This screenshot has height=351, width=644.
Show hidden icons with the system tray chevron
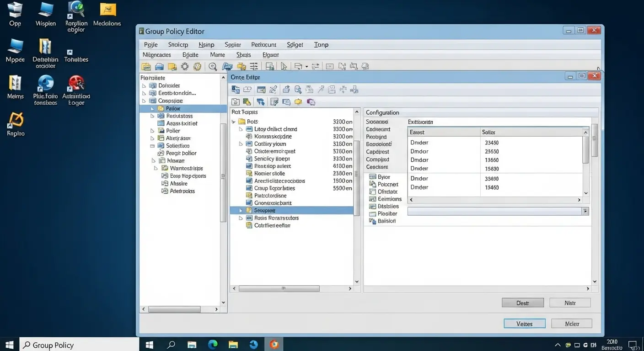[x=558, y=345]
